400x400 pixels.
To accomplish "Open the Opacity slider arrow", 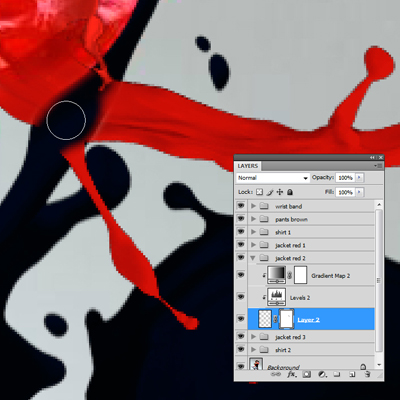I will [359, 177].
